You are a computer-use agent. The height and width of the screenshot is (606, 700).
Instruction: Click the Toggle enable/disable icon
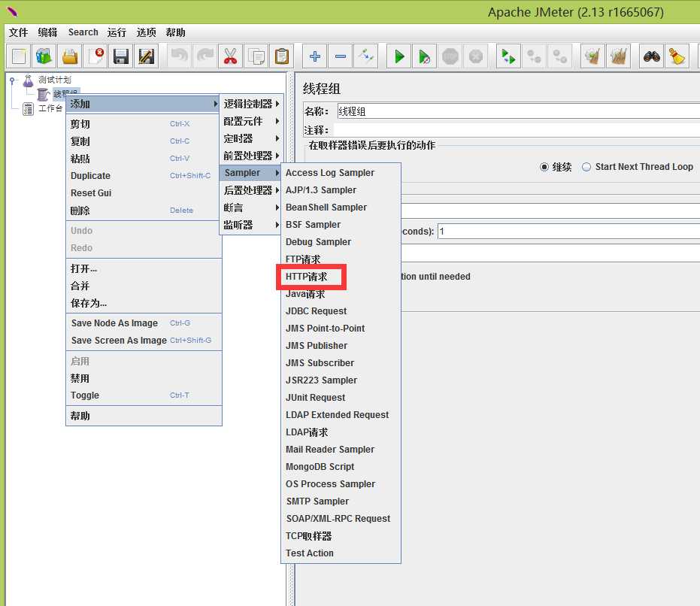[x=366, y=56]
